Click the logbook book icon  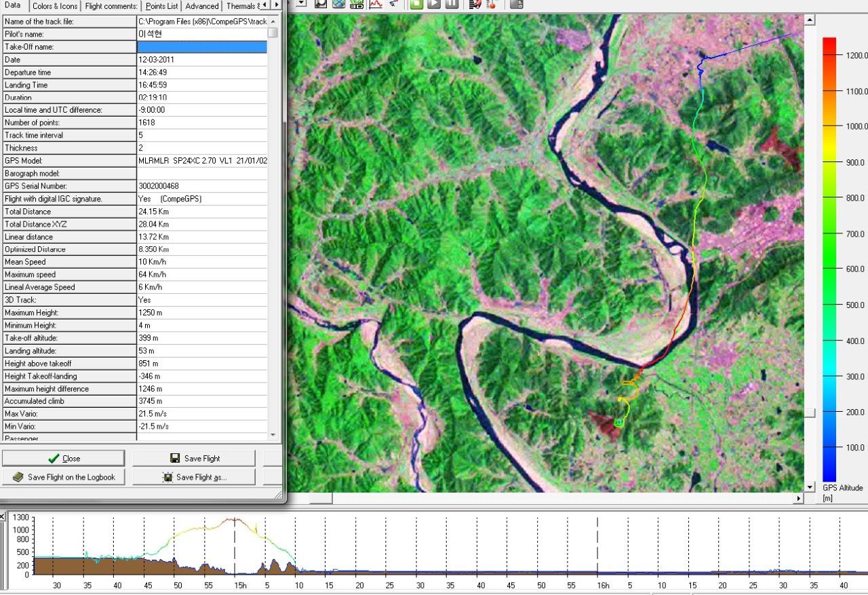(x=18, y=477)
